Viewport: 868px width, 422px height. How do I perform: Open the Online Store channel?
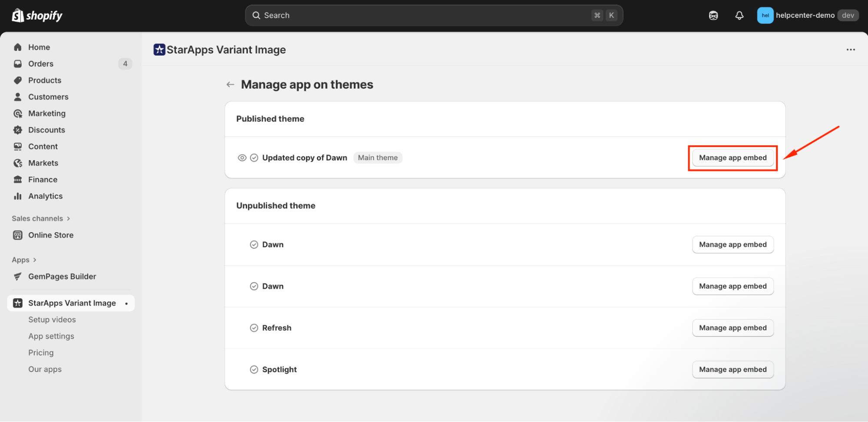click(x=51, y=235)
